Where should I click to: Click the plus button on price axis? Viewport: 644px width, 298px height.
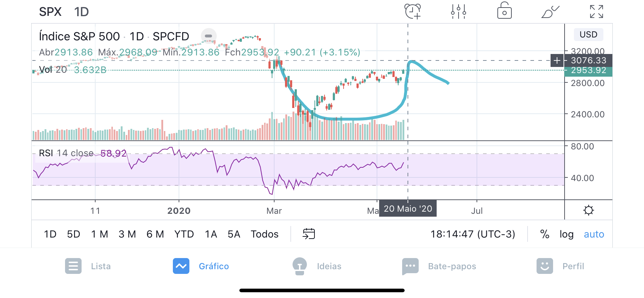coord(557,60)
